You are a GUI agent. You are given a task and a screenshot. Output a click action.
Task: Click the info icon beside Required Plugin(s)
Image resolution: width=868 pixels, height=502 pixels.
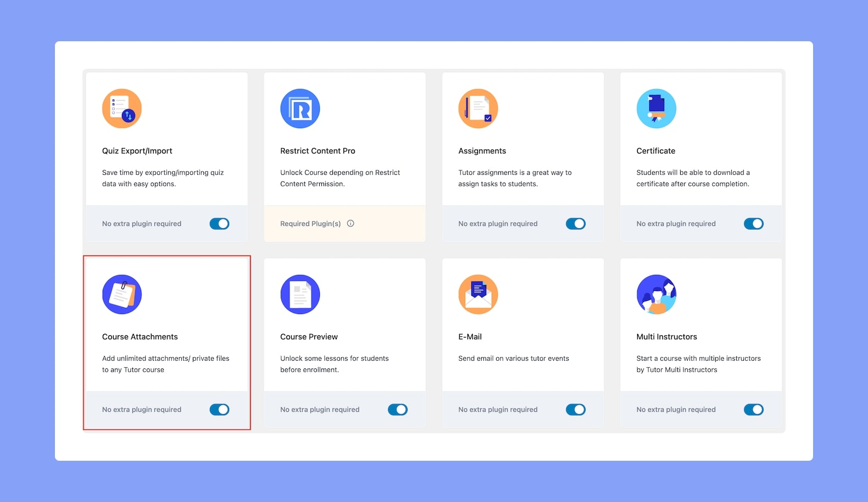point(350,223)
